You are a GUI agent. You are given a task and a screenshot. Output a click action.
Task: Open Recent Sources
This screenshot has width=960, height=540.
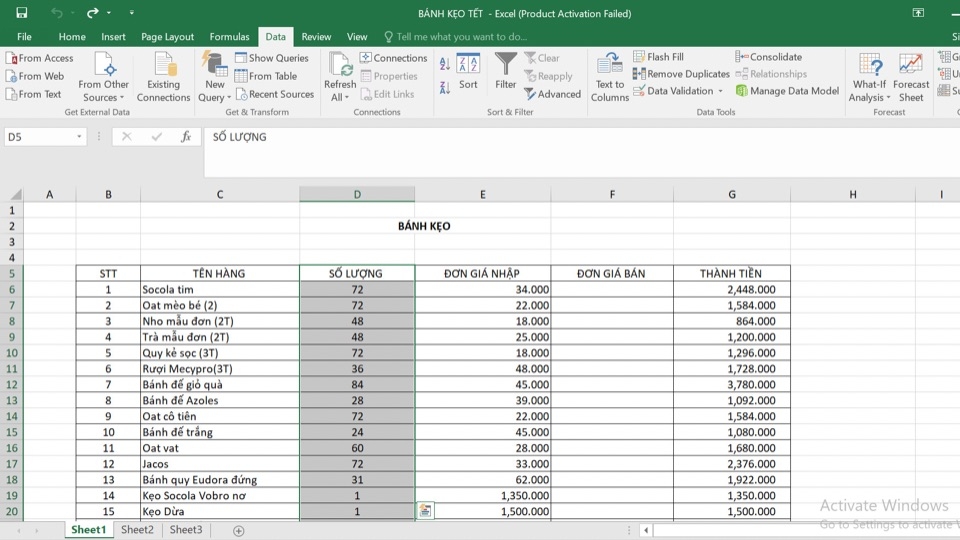coord(275,94)
